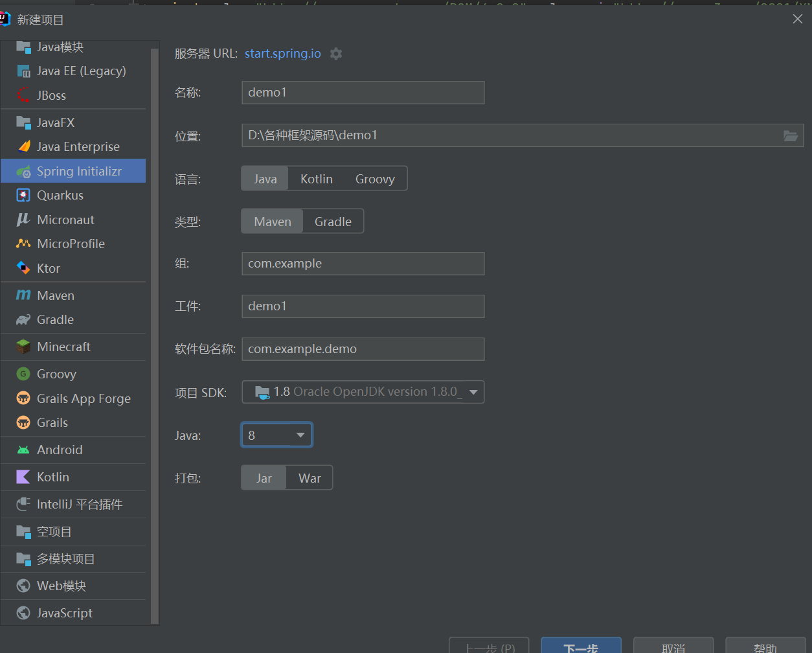Click the Groovy green circle icon

[24, 374]
